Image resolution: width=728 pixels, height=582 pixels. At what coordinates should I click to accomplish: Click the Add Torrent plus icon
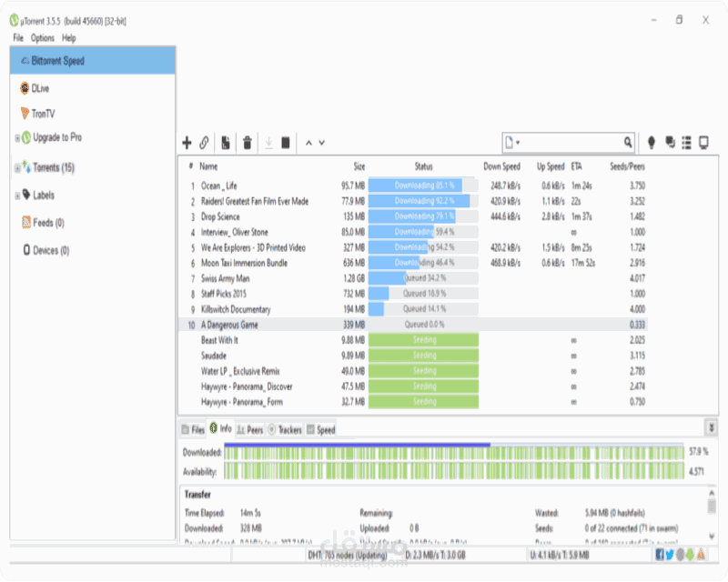(x=187, y=143)
